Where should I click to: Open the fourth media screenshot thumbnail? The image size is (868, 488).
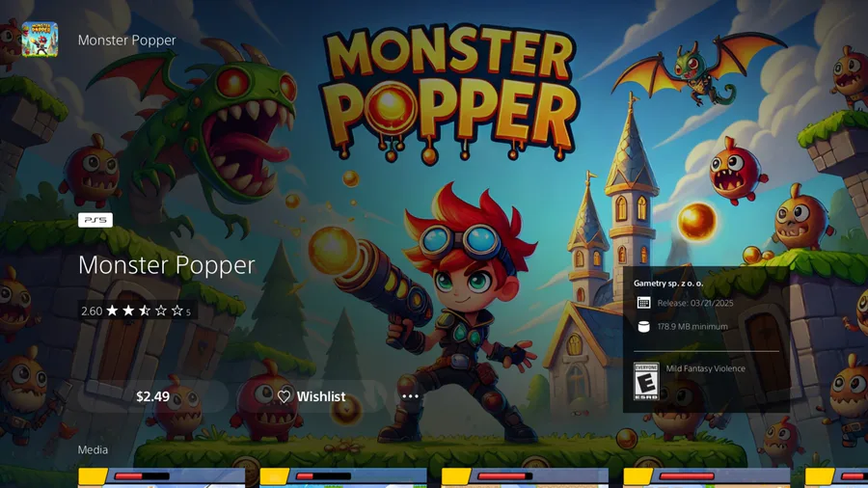click(706, 478)
